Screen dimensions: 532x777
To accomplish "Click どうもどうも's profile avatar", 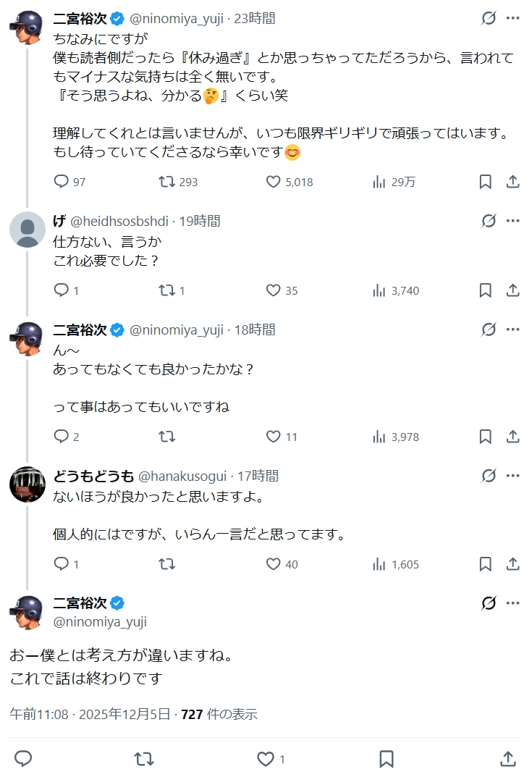I will point(28,484).
